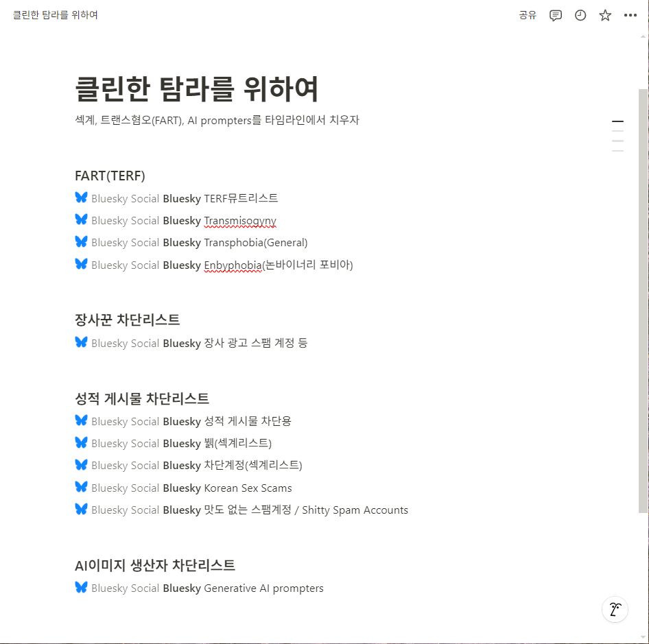
Task: Click the vertical page scrollbar thumb
Action: tap(643, 300)
